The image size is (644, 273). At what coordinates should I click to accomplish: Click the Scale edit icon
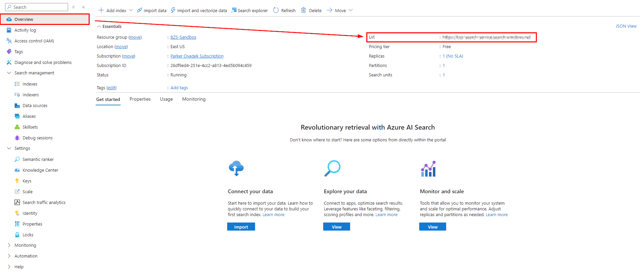[x=17, y=192]
